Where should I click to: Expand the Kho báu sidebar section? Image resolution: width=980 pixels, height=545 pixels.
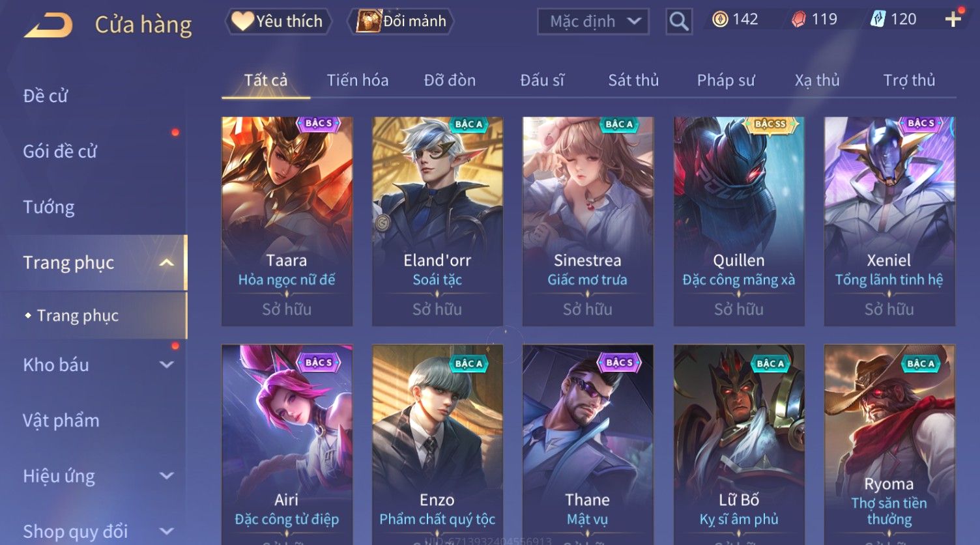point(167,365)
